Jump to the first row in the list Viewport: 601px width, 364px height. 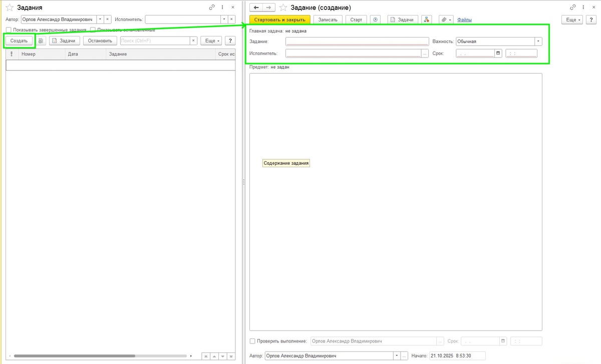click(206, 356)
